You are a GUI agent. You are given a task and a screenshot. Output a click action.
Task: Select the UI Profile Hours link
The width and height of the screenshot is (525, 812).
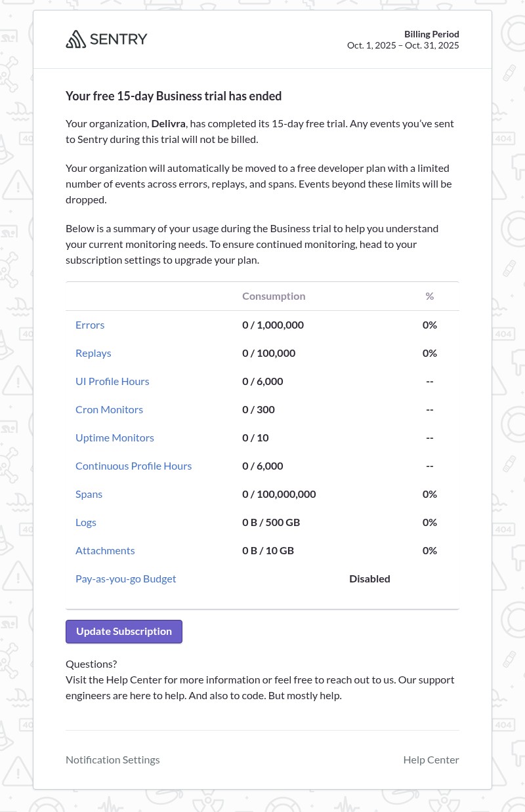coord(112,381)
